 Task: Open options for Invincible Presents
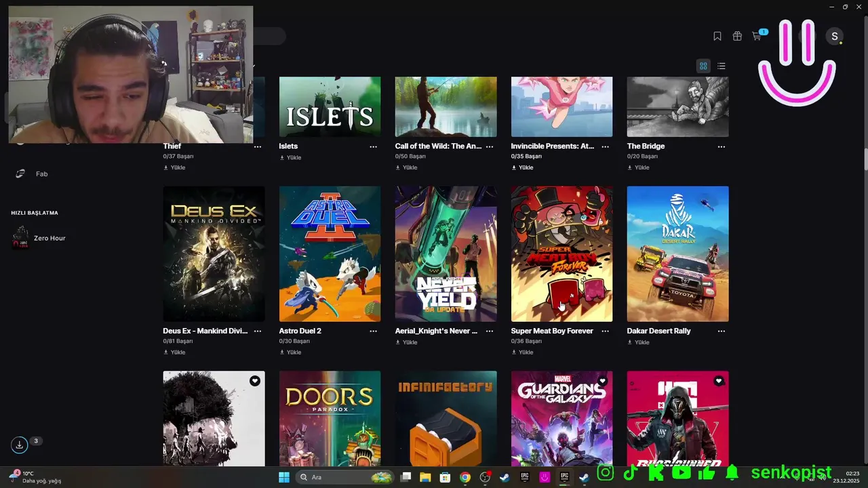coord(606,146)
